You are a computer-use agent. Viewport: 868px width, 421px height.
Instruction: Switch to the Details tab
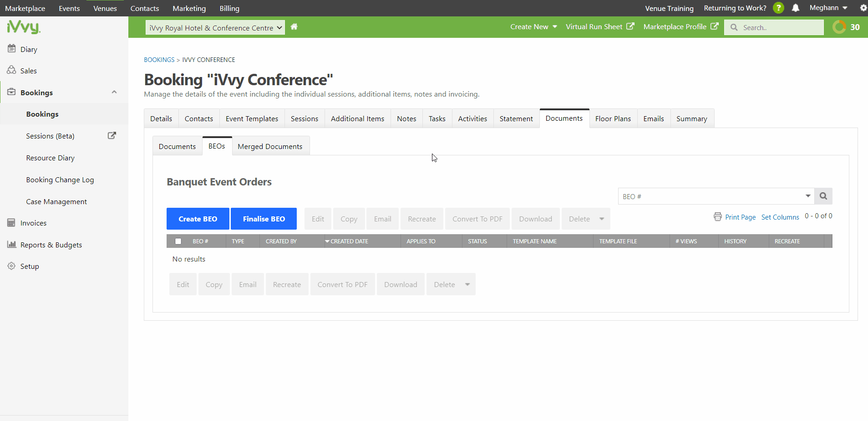(161, 118)
